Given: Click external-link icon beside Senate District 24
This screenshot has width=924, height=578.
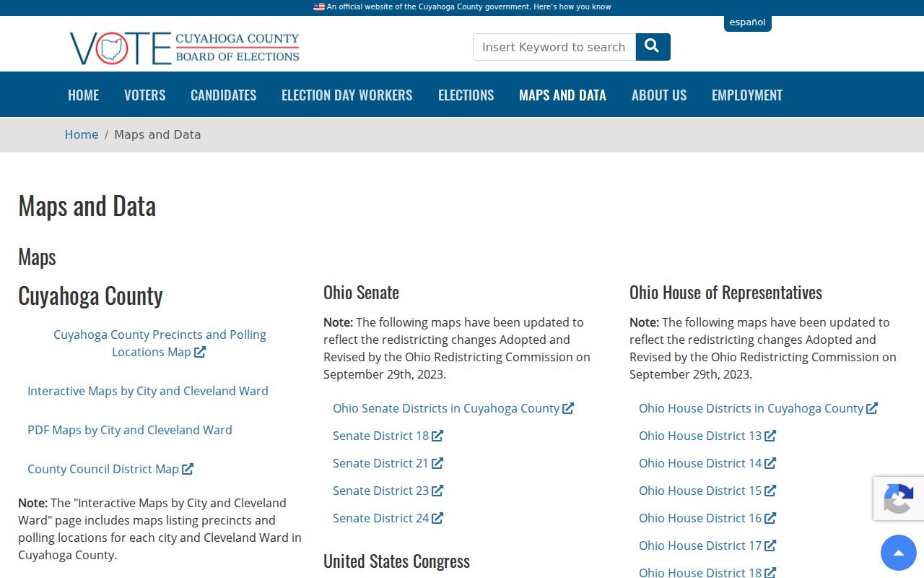Looking at the screenshot, I should pos(437,518).
